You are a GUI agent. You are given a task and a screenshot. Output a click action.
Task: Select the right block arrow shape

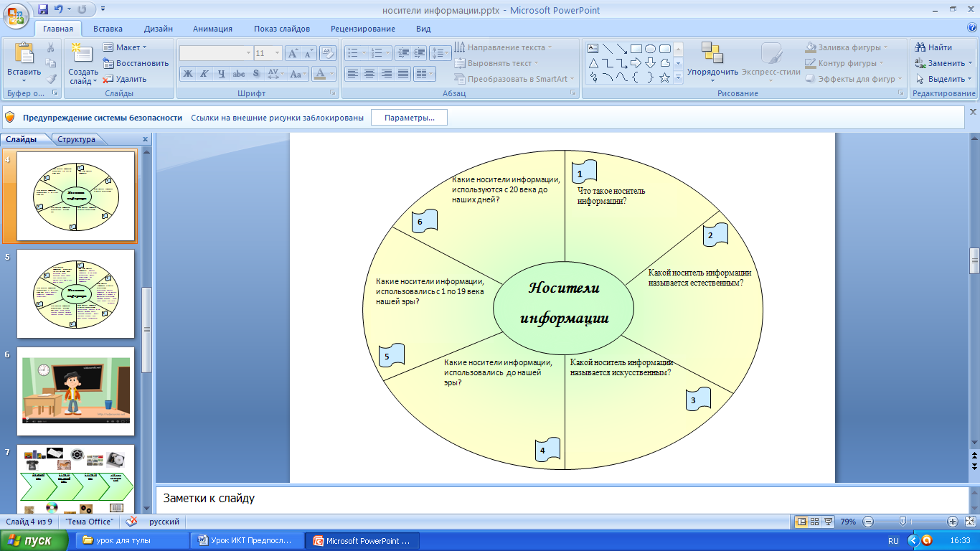[x=636, y=63]
